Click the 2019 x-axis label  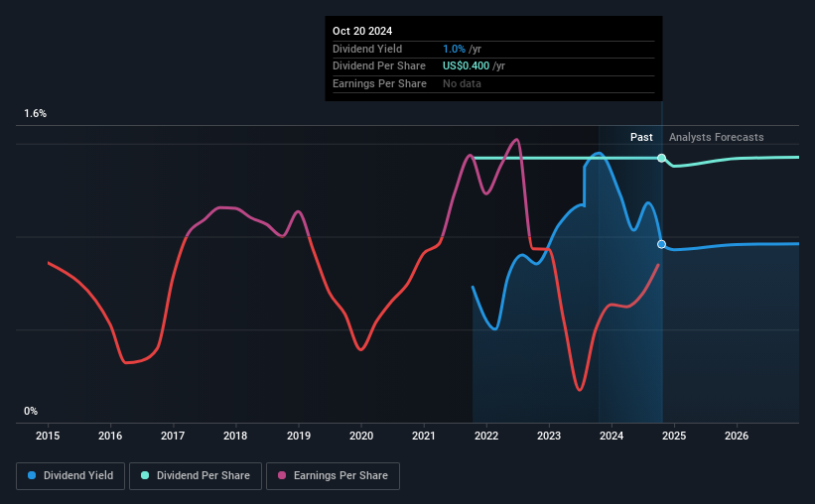[299, 436]
